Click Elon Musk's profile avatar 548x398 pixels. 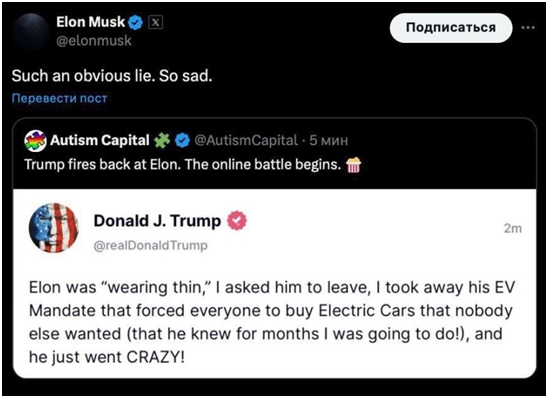tap(30, 31)
